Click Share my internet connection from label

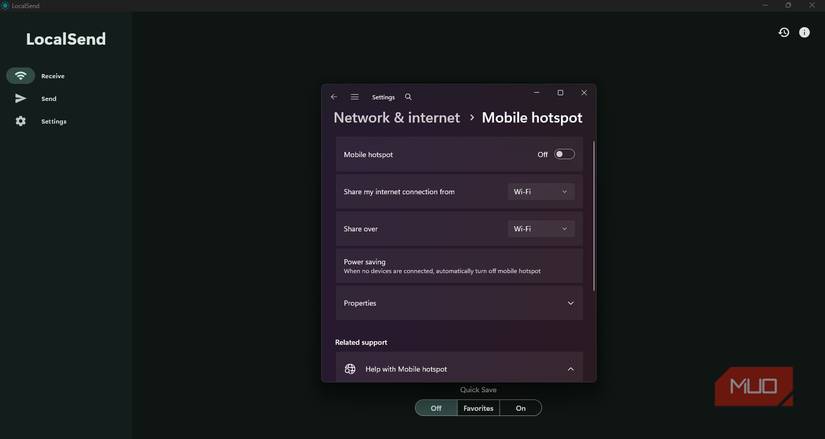tap(399, 192)
